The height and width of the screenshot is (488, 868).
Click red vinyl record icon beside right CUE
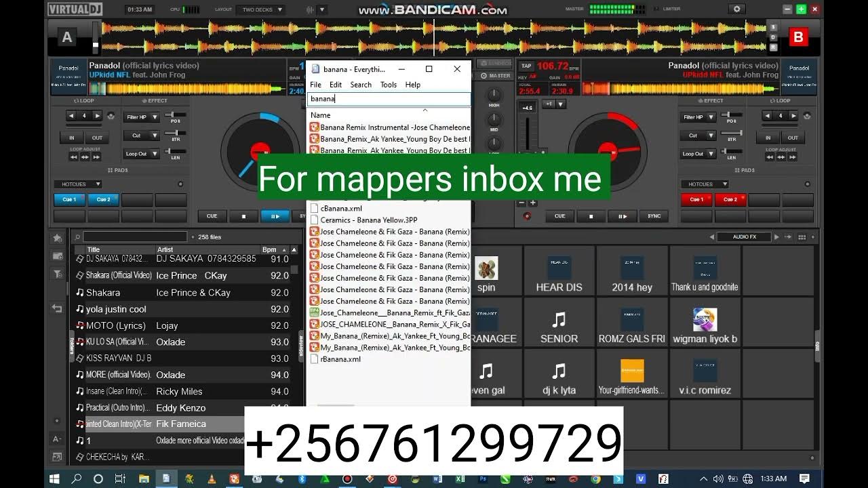point(527,216)
